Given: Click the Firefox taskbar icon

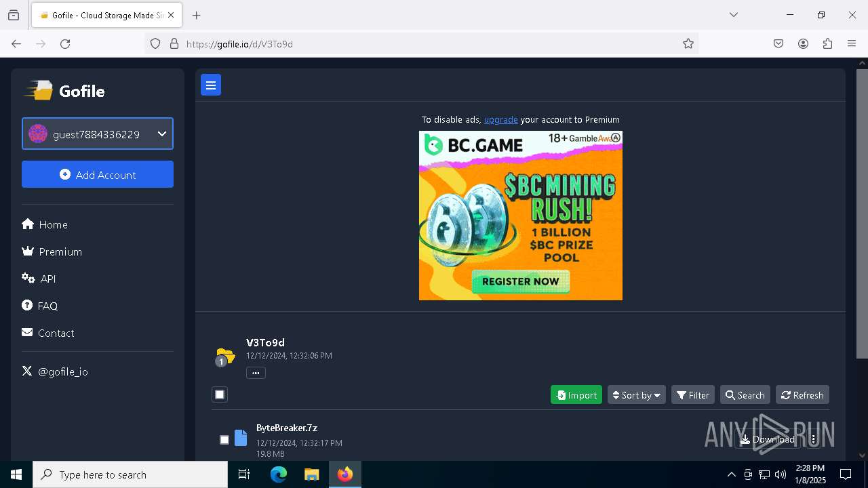Looking at the screenshot, I should pos(345,474).
